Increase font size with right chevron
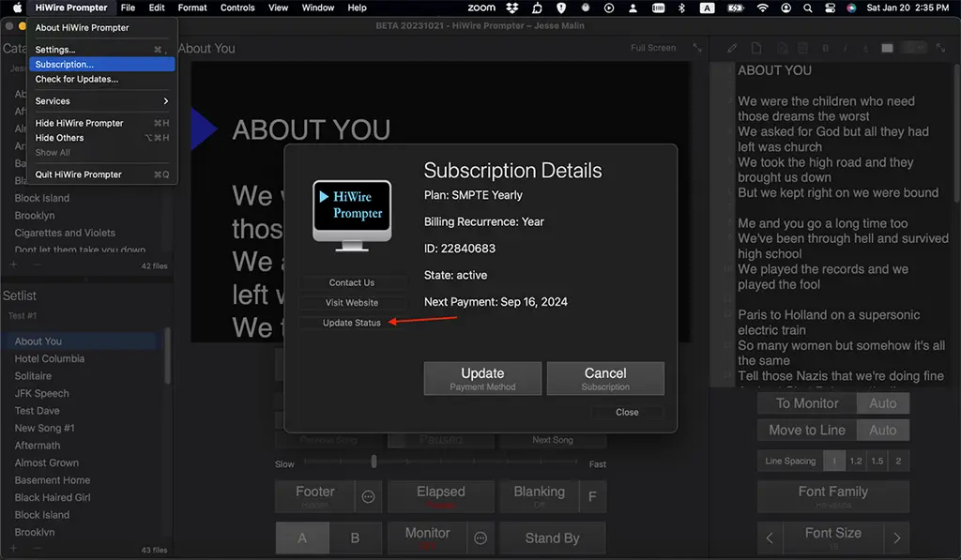 point(896,537)
